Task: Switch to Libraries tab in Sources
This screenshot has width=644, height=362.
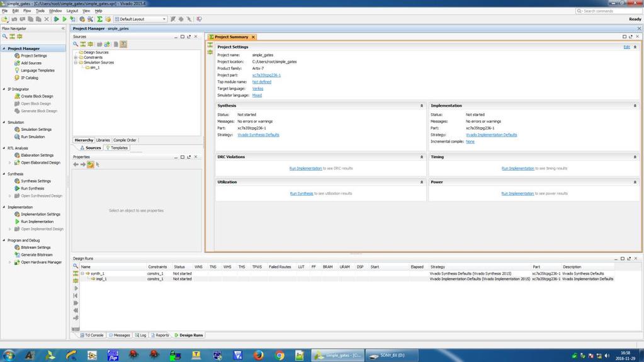Action: [x=103, y=140]
